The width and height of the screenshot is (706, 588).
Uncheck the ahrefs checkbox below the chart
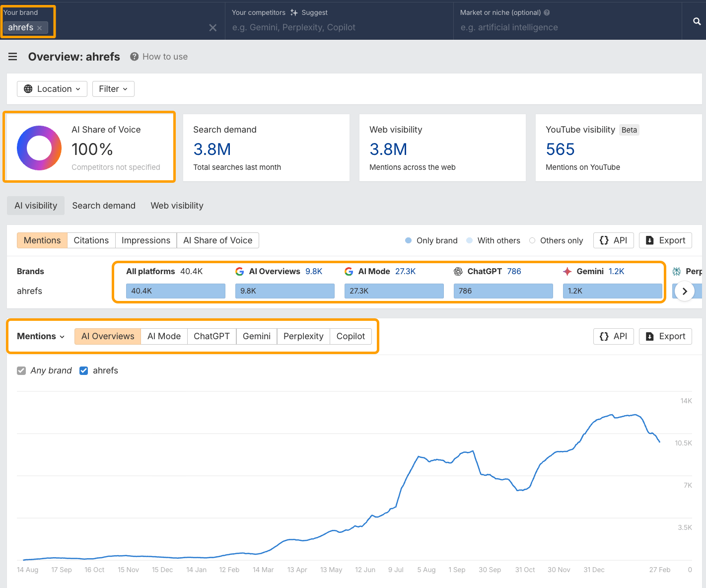click(83, 370)
